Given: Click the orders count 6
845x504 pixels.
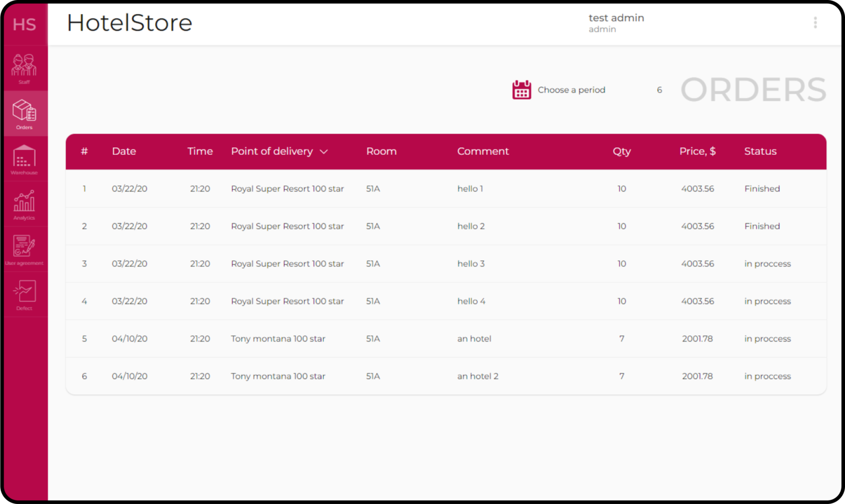Looking at the screenshot, I should click(x=659, y=90).
